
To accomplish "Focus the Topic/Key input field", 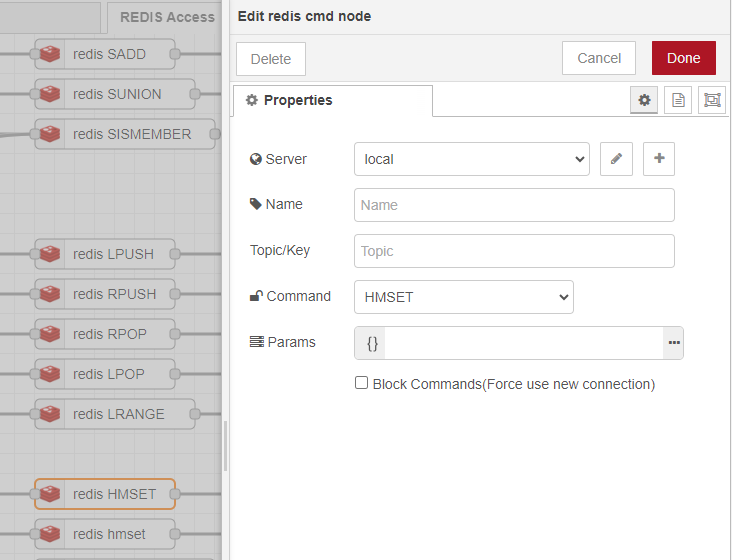I will tap(514, 251).
